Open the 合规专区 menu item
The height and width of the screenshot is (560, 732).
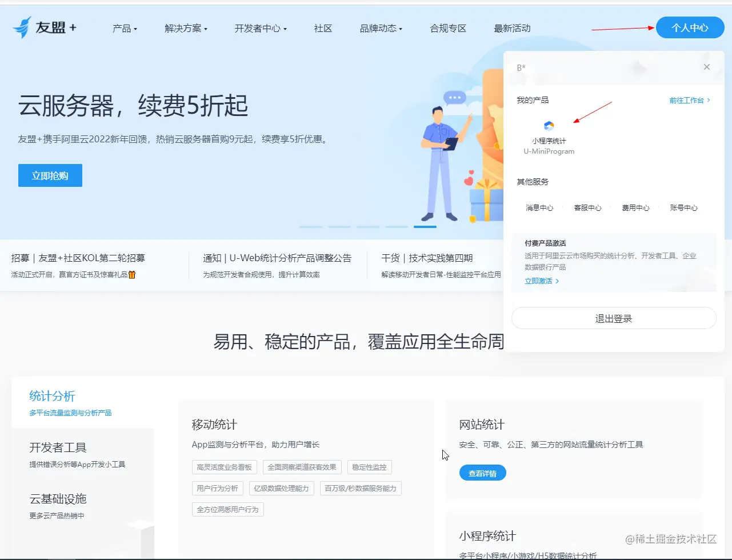click(x=448, y=28)
